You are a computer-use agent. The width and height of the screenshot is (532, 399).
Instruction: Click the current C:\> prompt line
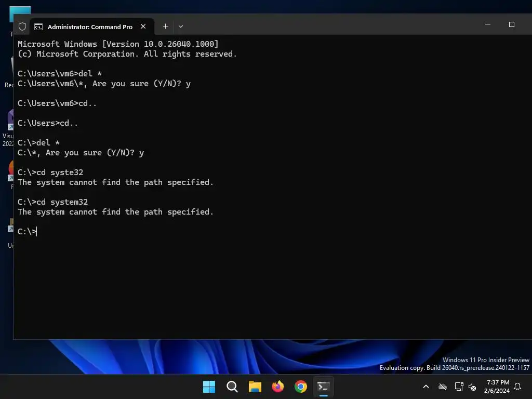[x=27, y=231]
